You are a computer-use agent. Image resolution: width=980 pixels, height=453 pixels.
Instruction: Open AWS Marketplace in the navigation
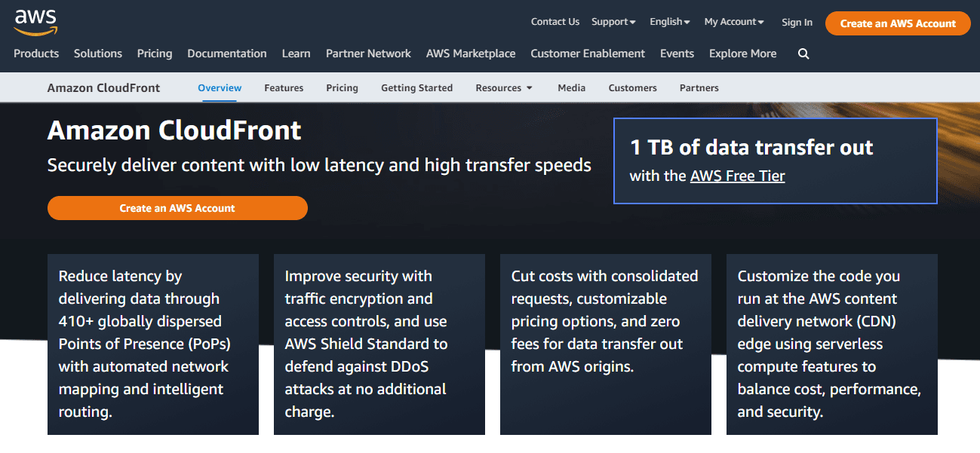(x=471, y=54)
